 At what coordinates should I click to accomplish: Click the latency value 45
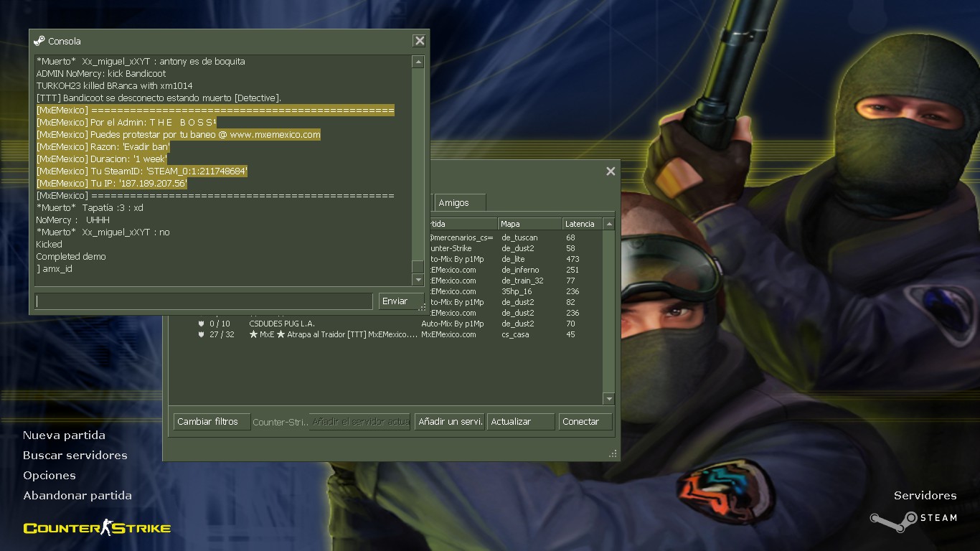tap(570, 334)
